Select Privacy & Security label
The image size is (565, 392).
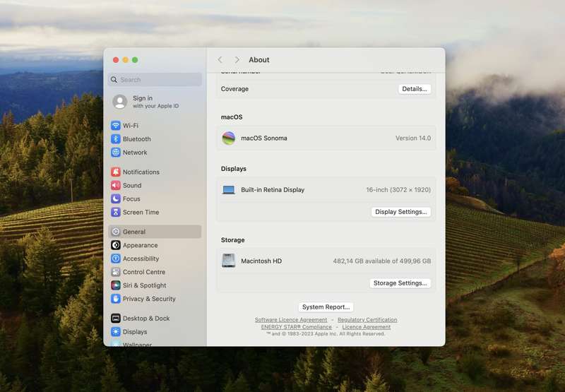[x=149, y=299]
